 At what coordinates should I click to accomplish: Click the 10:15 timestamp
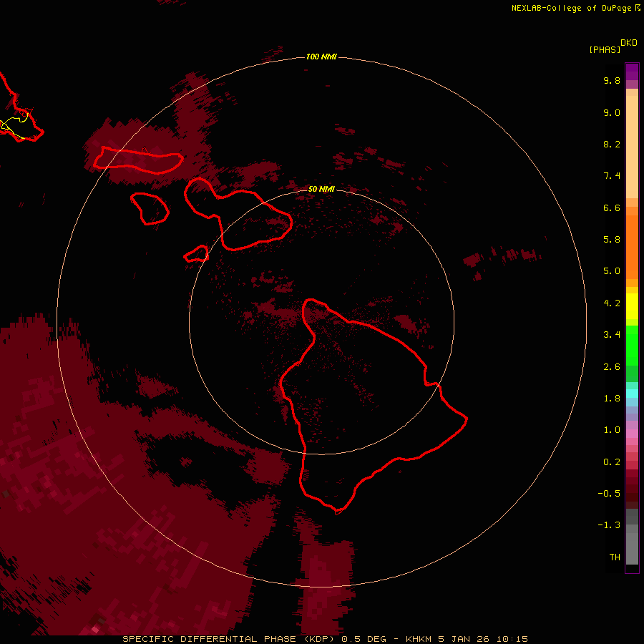coord(512,639)
